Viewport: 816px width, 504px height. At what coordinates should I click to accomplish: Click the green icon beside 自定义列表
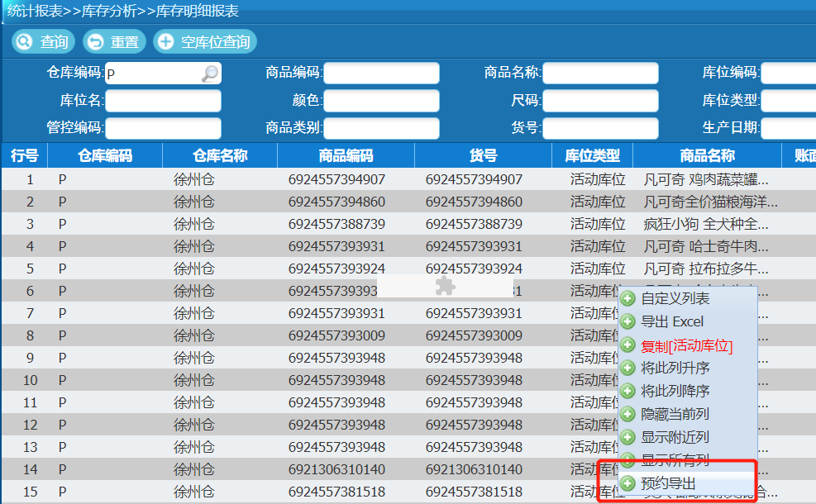628,298
